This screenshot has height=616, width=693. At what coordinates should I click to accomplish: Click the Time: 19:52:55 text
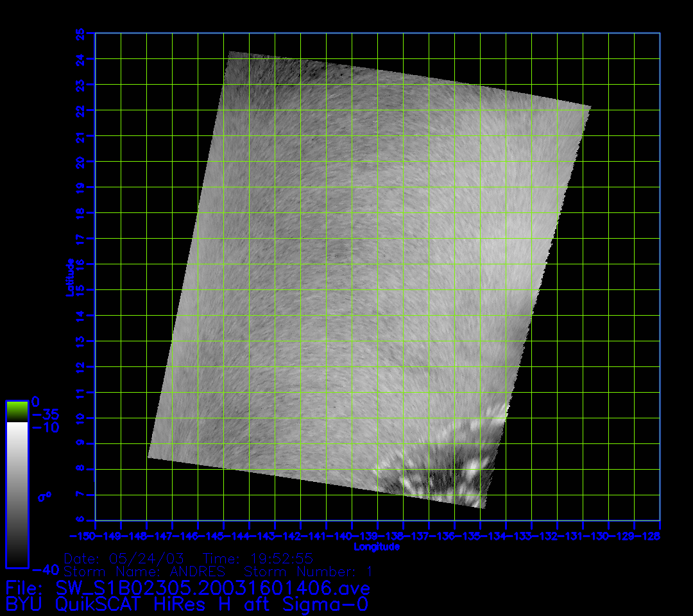point(257,558)
